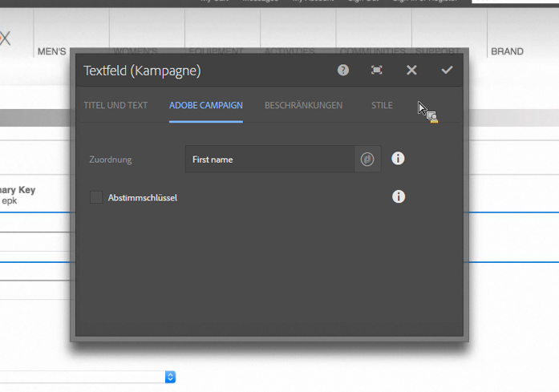Open the MEN'S navigation menu on the page

[x=51, y=51]
